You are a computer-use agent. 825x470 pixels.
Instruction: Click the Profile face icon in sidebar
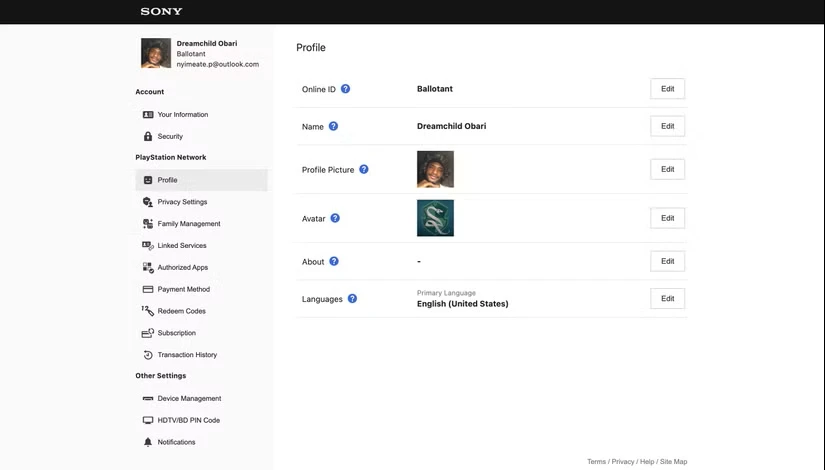(148, 180)
